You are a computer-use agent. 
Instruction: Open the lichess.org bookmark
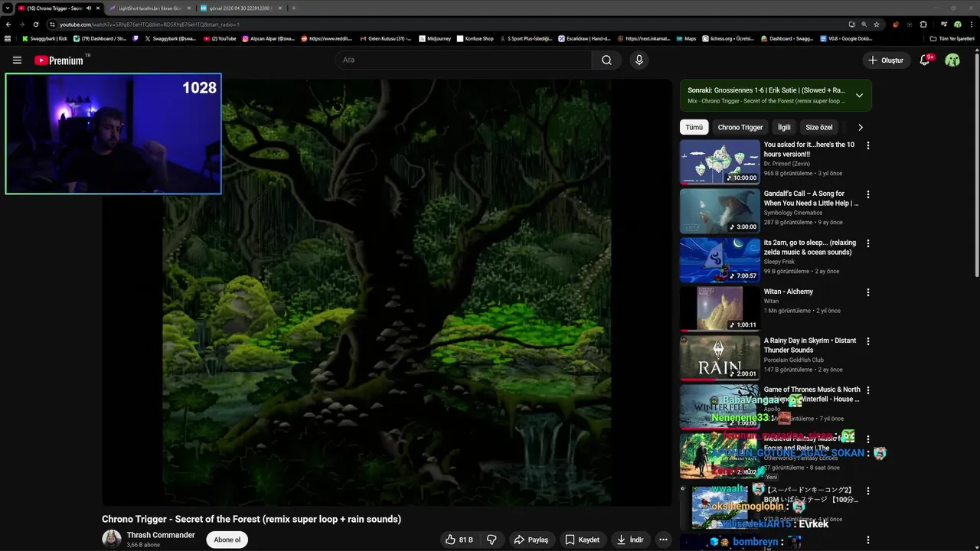(728, 38)
